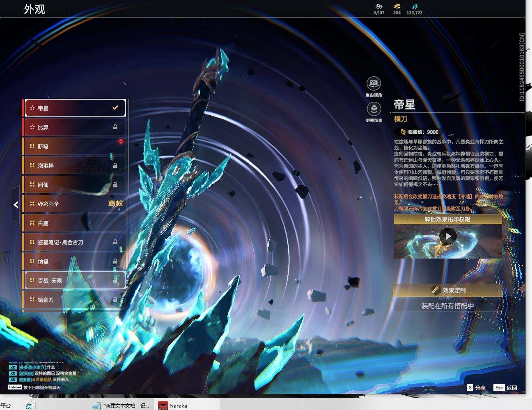Click the 收藏值: 9000 text
Viewport: 532px width, 410px height.
[423, 132]
